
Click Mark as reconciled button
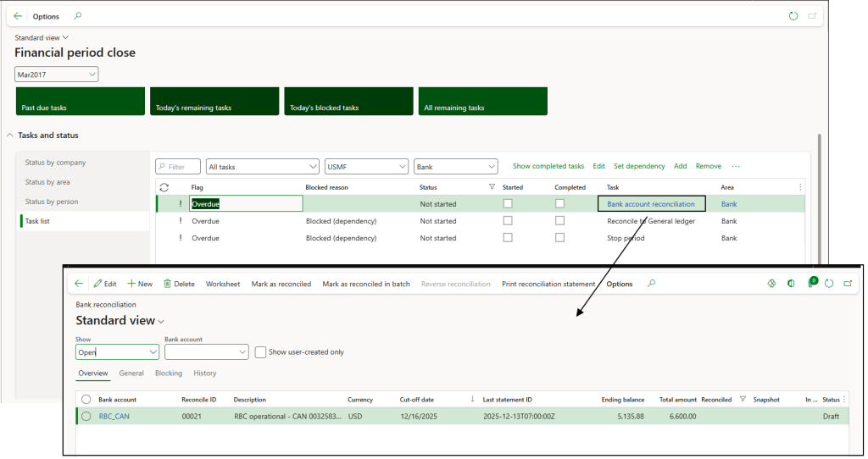coord(281,284)
